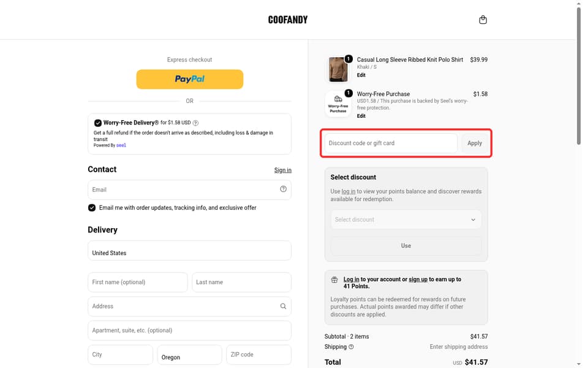Focus the First name (optional) field
This screenshot has height=368, width=588.
138,282
